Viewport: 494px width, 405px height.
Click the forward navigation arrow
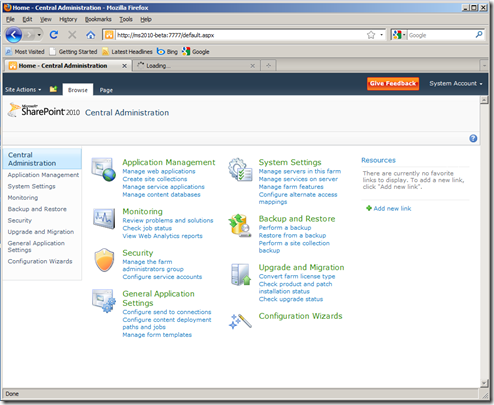pos(29,35)
